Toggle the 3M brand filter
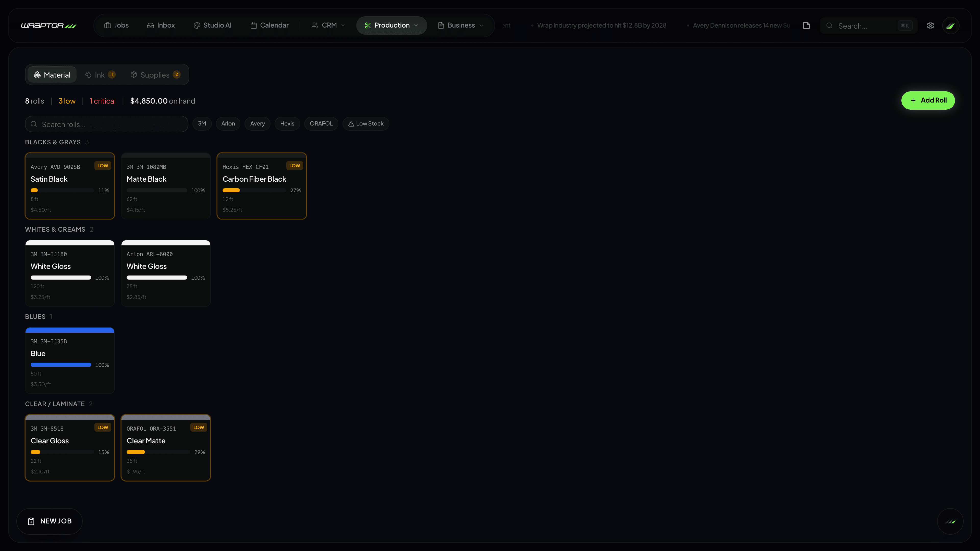980x551 pixels. pyautogui.click(x=202, y=123)
